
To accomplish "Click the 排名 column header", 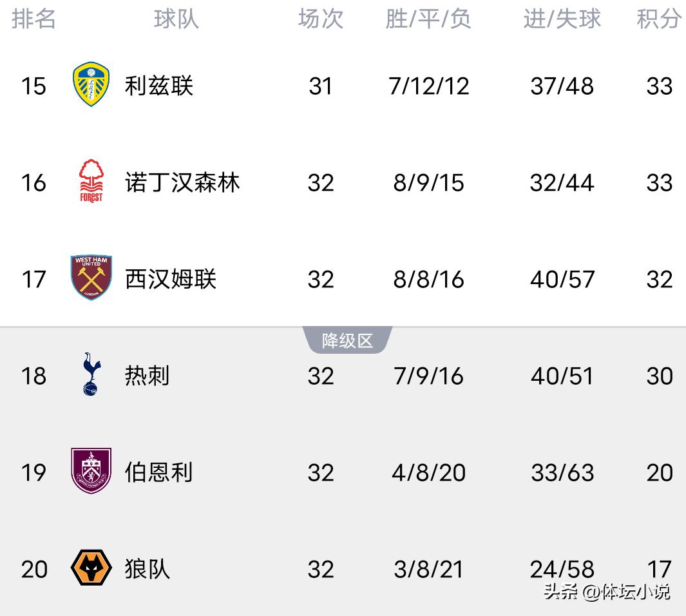I will pos(33,19).
